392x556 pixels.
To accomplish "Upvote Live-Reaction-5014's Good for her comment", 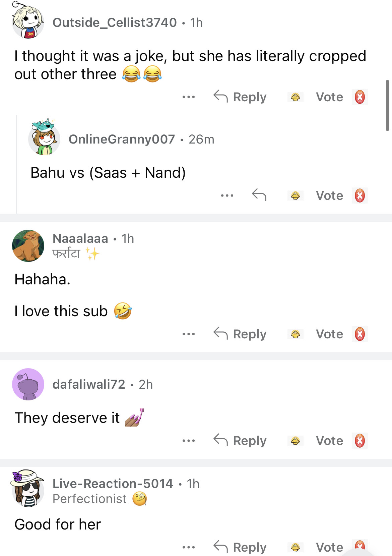I will click(x=295, y=547).
